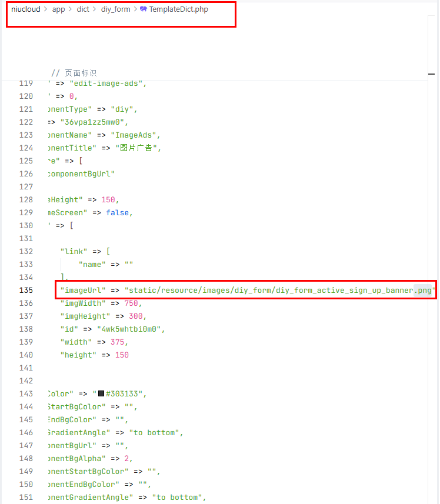Click the "height" key on line 140
440x504 pixels.
click(x=78, y=355)
